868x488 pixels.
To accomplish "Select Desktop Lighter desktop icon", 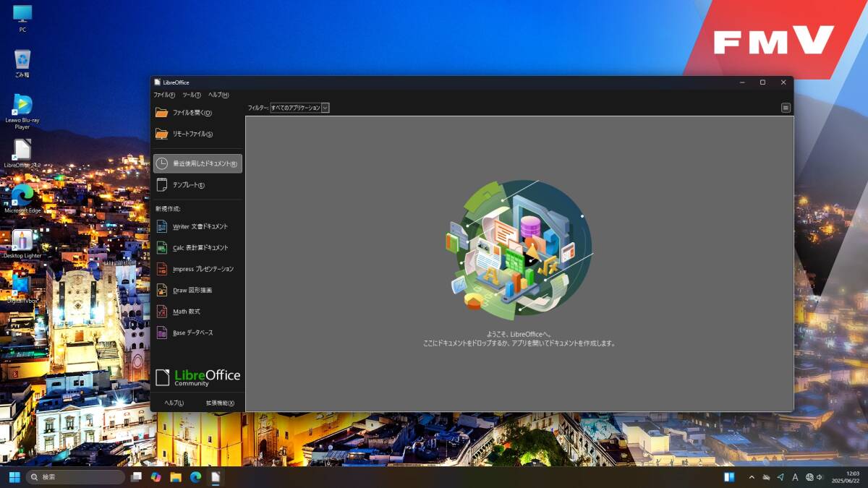I will coord(22,244).
